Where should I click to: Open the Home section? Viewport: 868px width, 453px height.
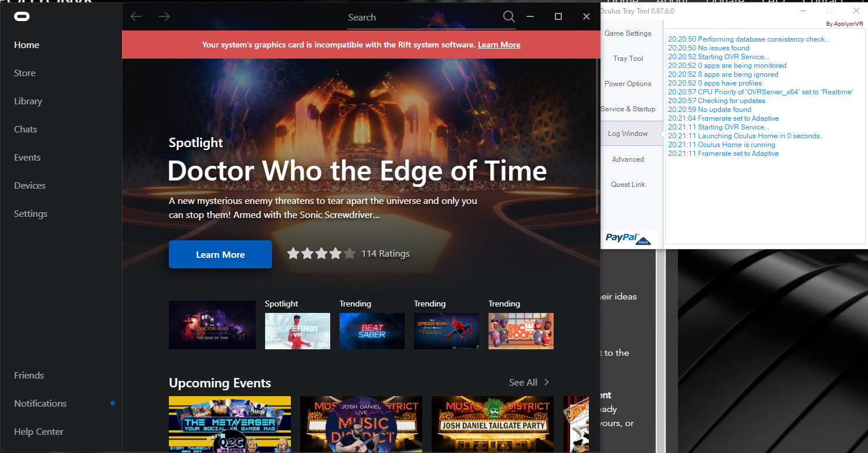pos(27,45)
